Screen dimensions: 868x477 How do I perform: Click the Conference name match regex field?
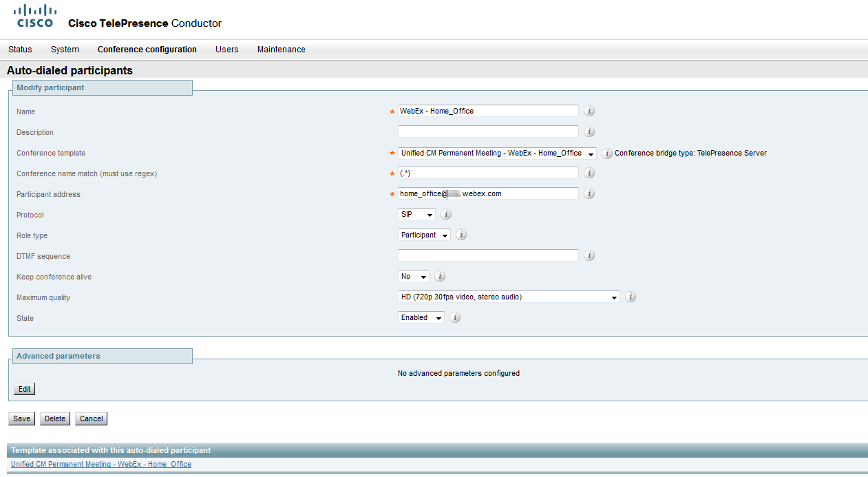488,173
